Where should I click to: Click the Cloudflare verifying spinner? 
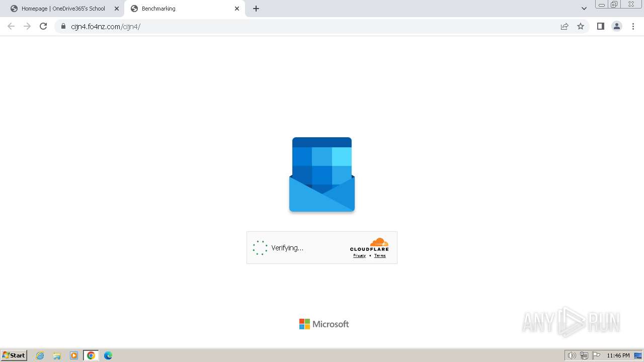[260, 248]
